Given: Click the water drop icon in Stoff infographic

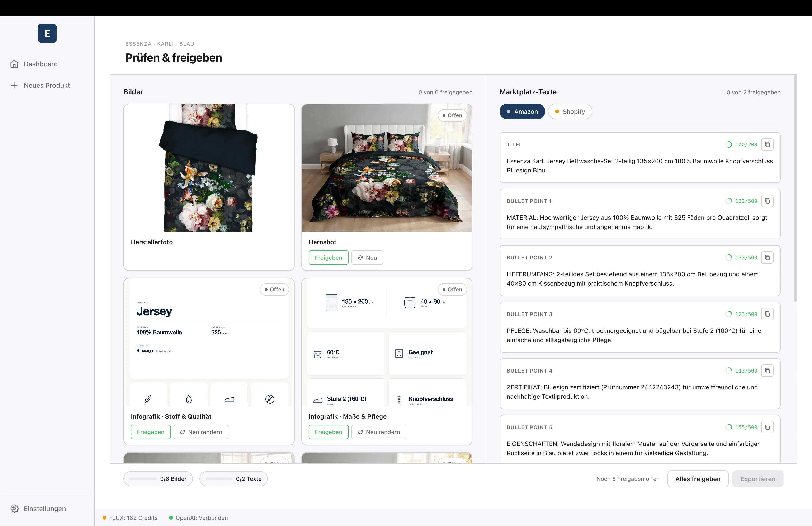Looking at the screenshot, I should pos(189,399).
